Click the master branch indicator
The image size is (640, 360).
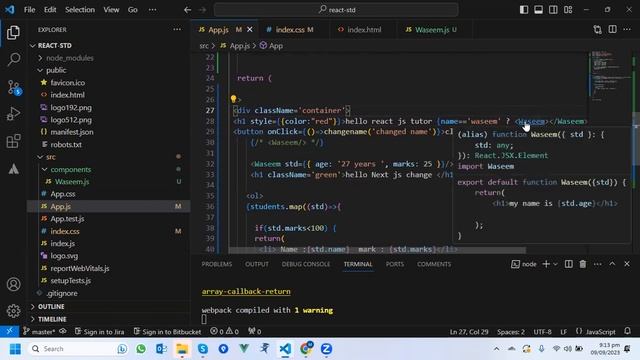[x=39, y=331]
